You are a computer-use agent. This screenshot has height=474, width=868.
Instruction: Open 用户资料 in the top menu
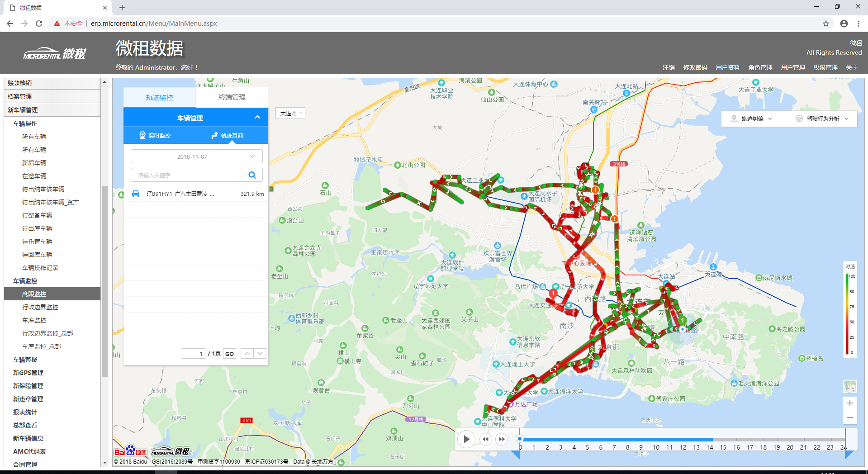click(x=728, y=67)
